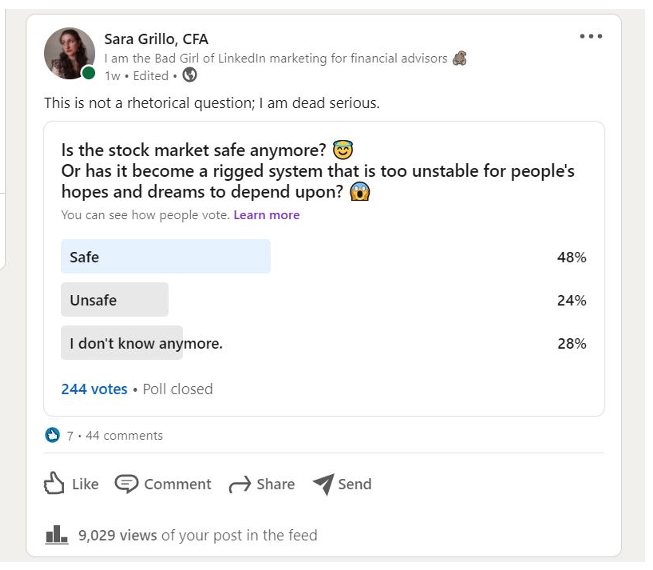The width and height of the screenshot is (653, 570).
Task: Select the Unsafe poll option
Action: point(114,300)
